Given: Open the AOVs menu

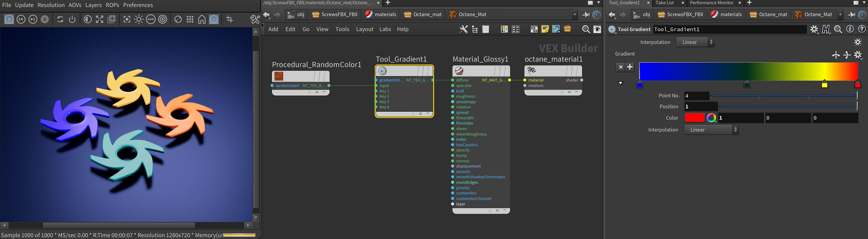Looking at the screenshot, I should [75, 5].
